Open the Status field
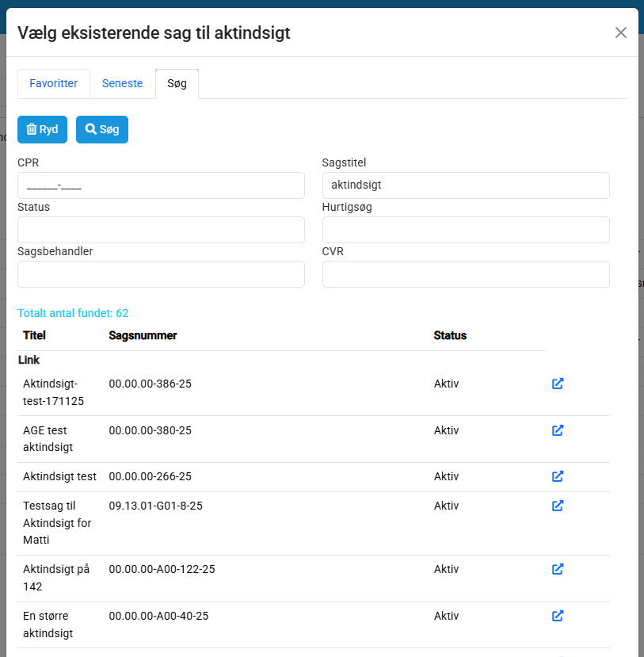644x657 pixels. (x=161, y=230)
